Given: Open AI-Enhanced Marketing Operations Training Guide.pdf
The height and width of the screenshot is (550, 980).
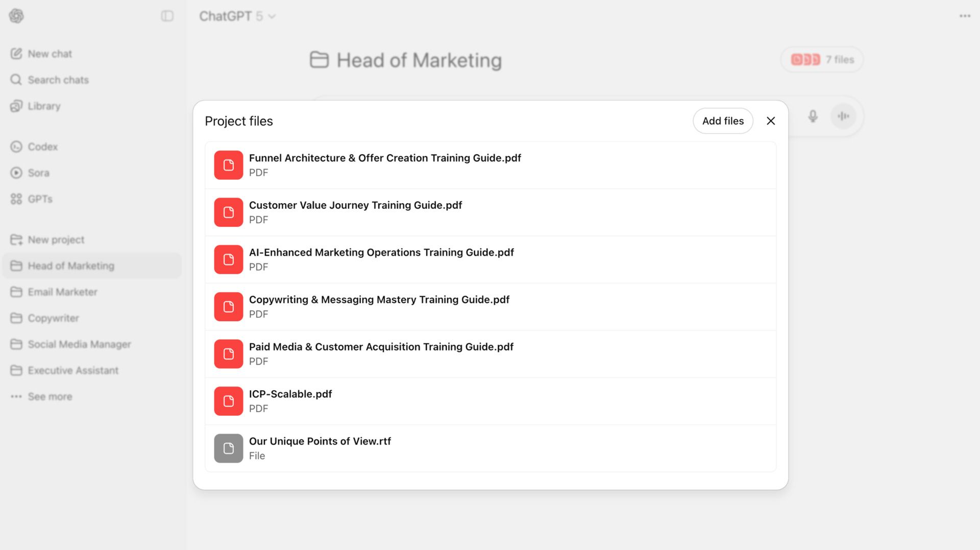Looking at the screenshot, I should 381,253.
